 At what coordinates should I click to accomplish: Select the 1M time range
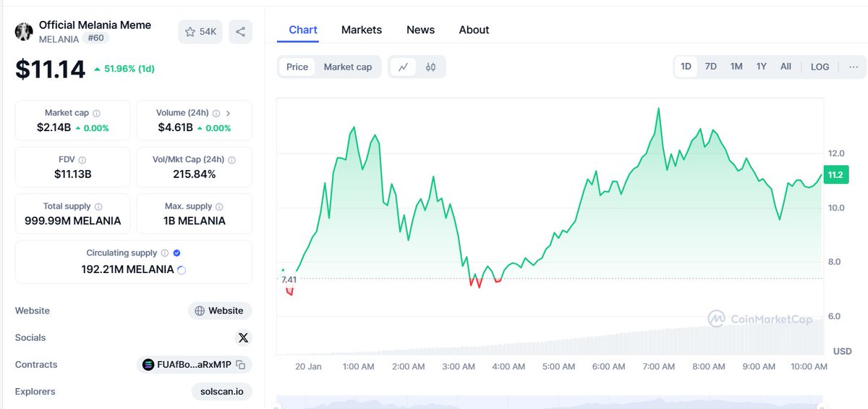[736, 67]
